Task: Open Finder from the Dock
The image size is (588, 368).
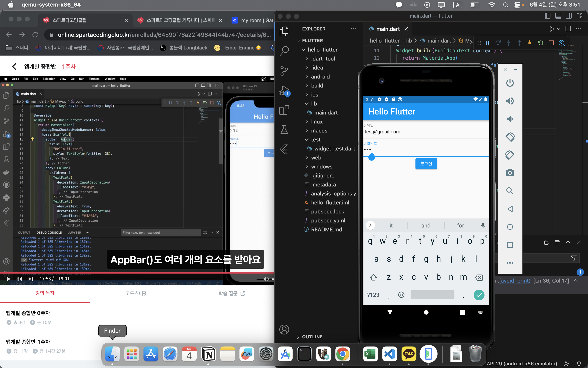Action: (x=112, y=354)
